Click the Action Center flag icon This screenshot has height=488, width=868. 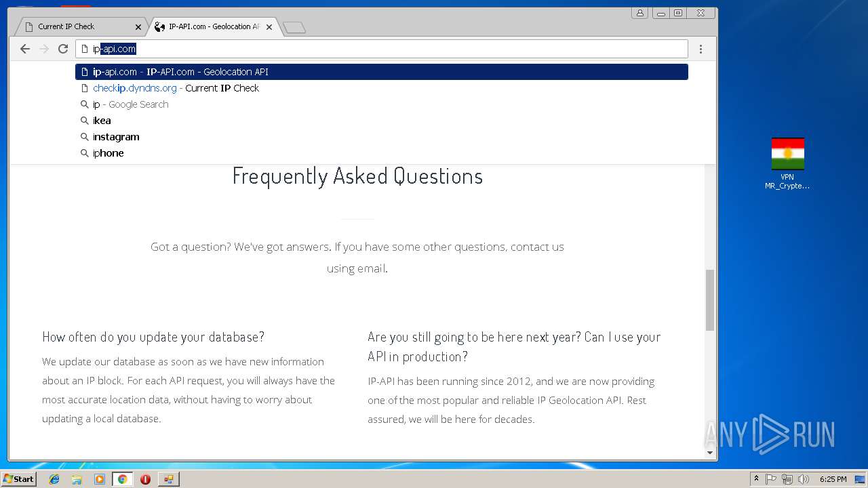click(771, 479)
